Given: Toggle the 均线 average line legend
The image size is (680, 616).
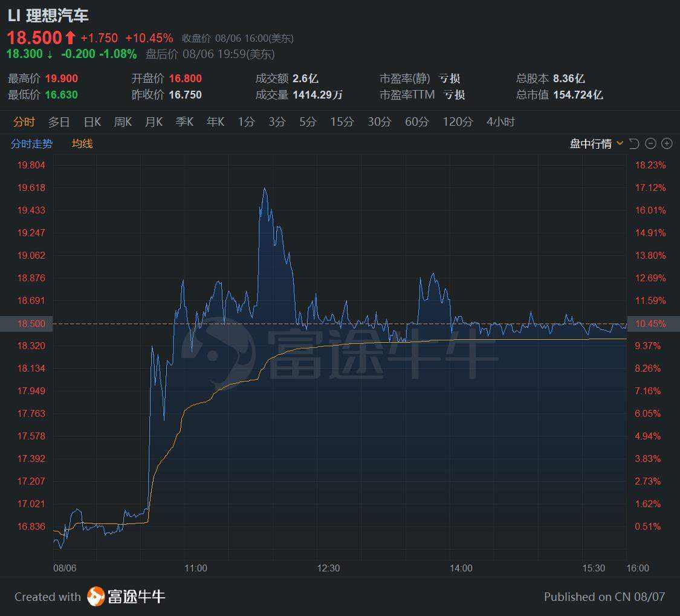Looking at the screenshot, I should click(82, 144).
